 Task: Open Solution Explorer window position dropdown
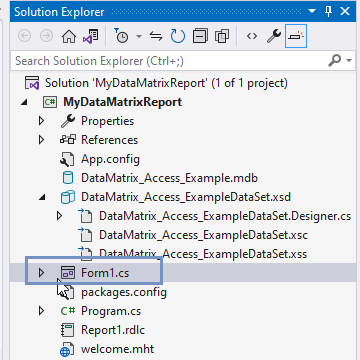[x=312, y=12]
